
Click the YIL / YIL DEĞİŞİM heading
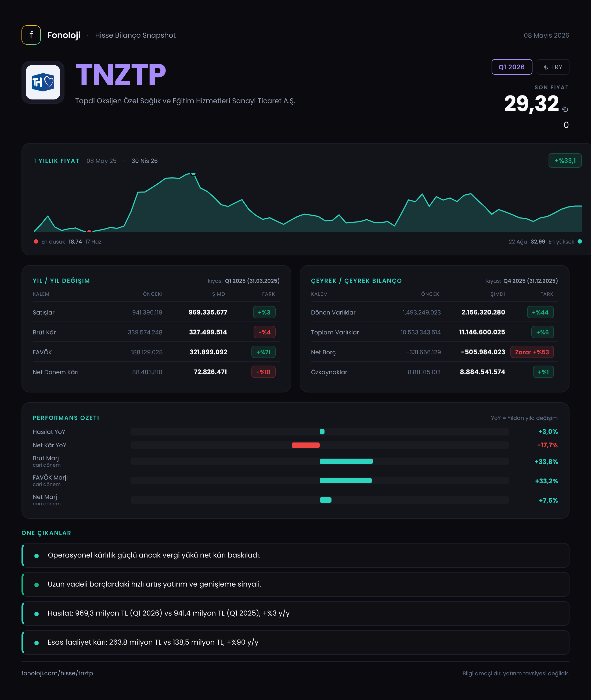[x=61, y=281]
